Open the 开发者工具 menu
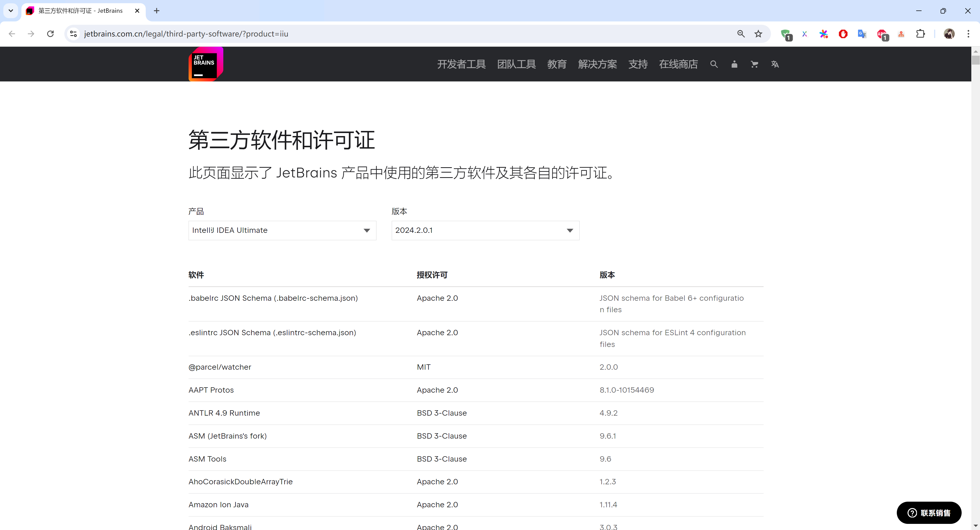Screen dimensions: 980x530 [x=461, y=64]
